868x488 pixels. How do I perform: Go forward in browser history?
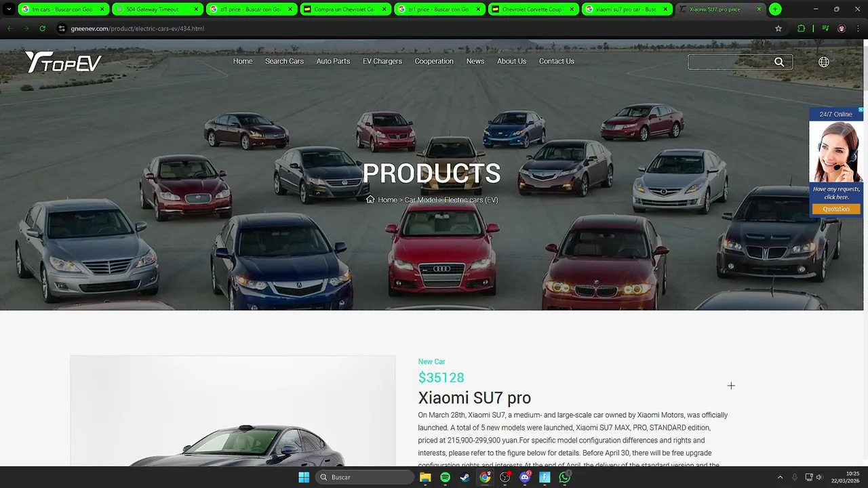26,28
